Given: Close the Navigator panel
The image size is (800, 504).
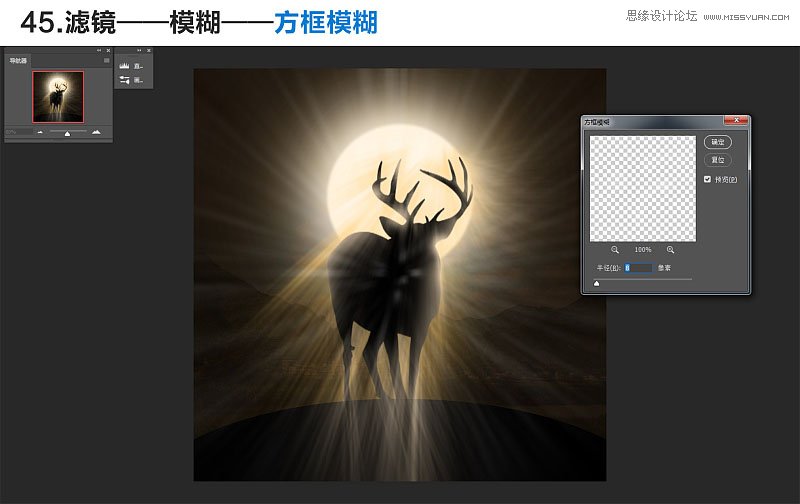Looking at the screenshot, I should click(108, 51).
